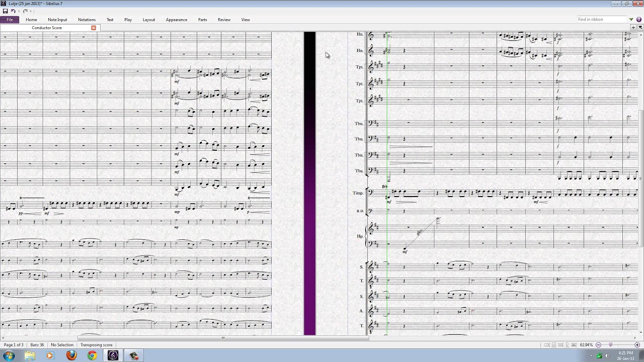Open the media player taskbar icon
Image resolution: width=644 pixels, height=362 pixels.
pyautogui.click(x=49, y=355)
